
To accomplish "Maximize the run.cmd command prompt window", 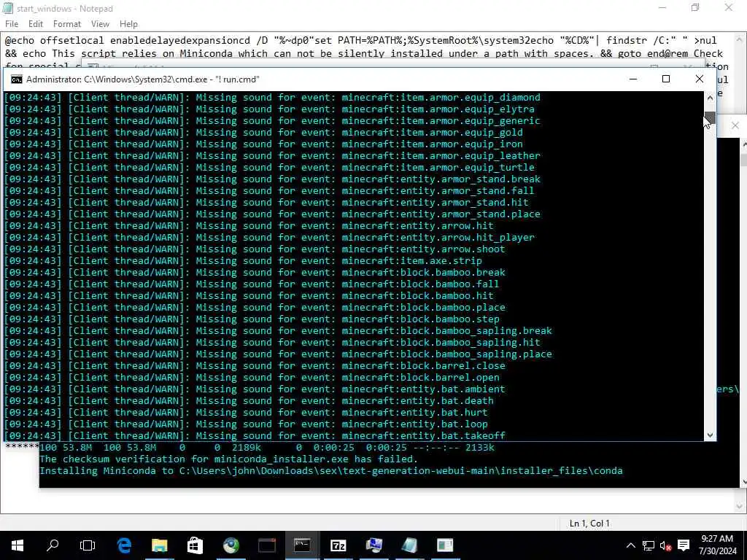I will [x=666, y=79].
